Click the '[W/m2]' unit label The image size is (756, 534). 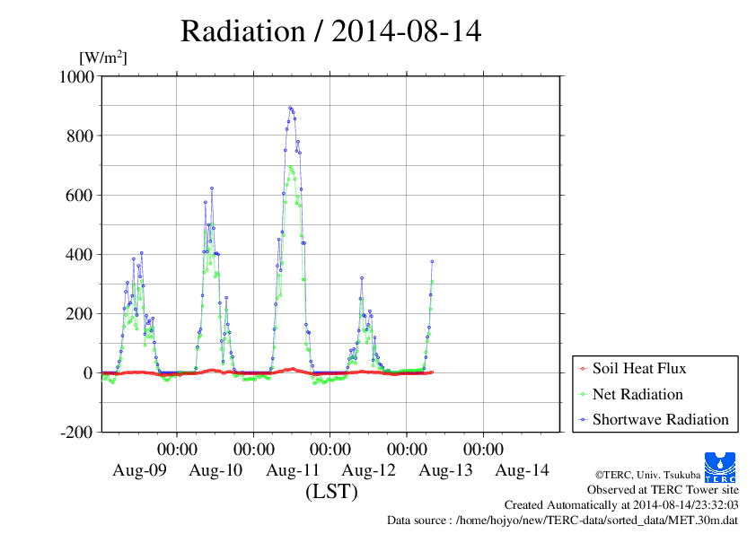tap(102, 57)
